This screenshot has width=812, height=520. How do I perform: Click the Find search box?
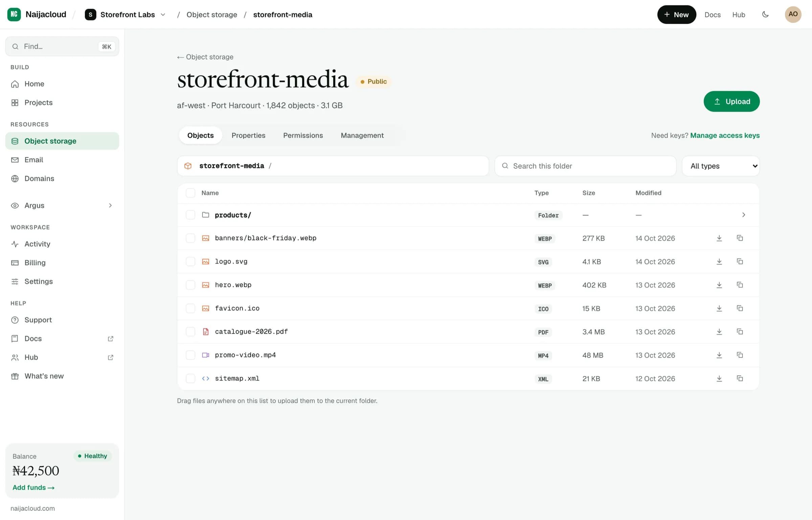[62, 46]
